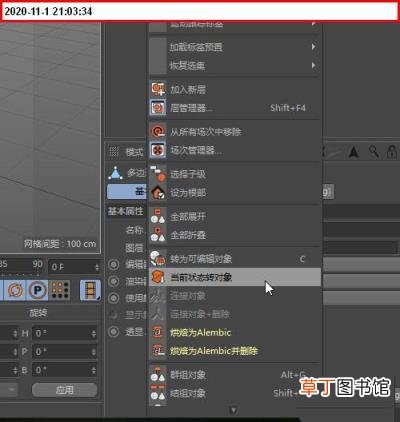Click the 基本属性 section header

(125, 211)
